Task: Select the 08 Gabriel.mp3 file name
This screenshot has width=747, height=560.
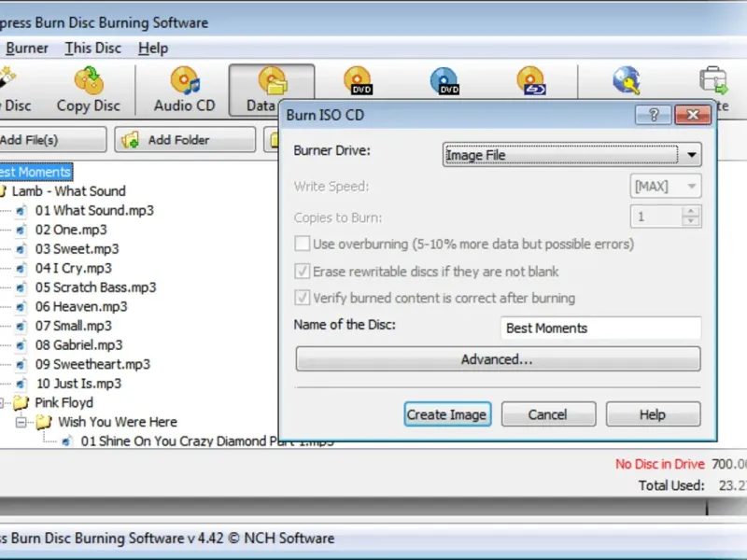Action: [79, 345]
